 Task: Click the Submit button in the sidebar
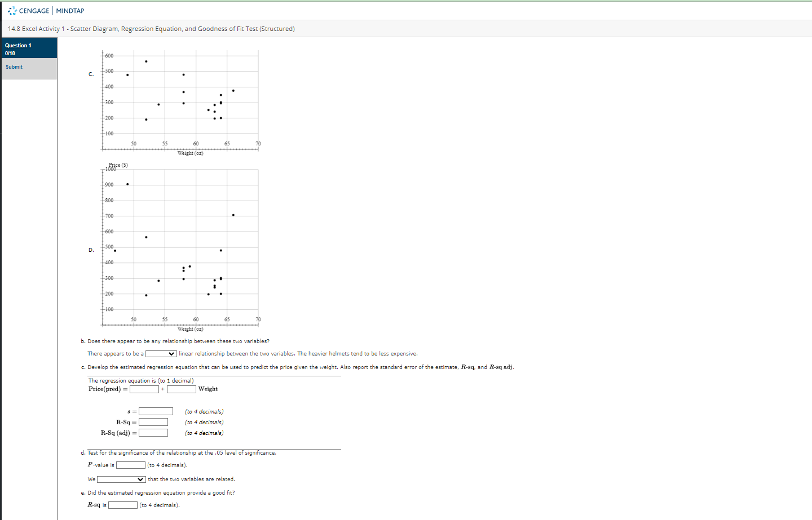point(14,66)
